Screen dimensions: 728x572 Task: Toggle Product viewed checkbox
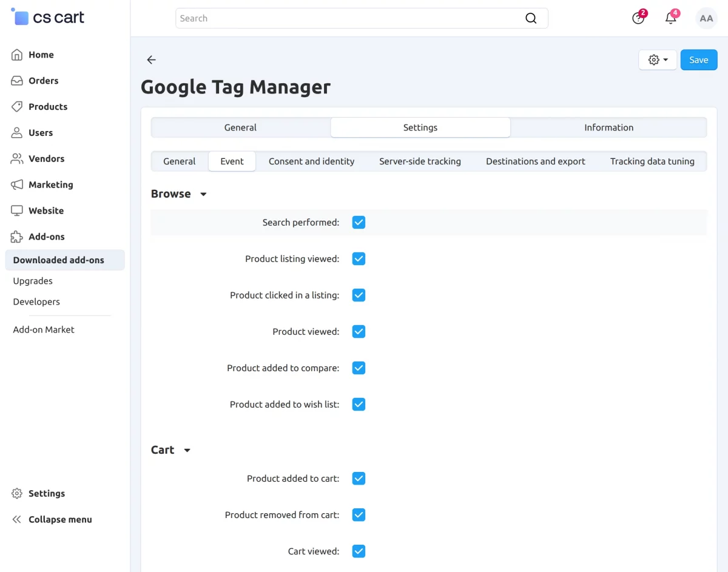click(359, 332)
